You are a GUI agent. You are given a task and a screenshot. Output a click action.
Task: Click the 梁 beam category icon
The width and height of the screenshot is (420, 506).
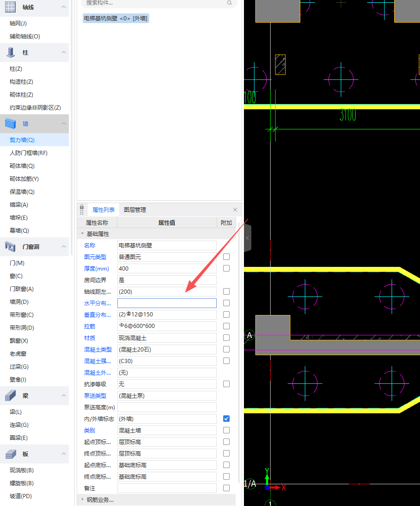click(10, 395)
